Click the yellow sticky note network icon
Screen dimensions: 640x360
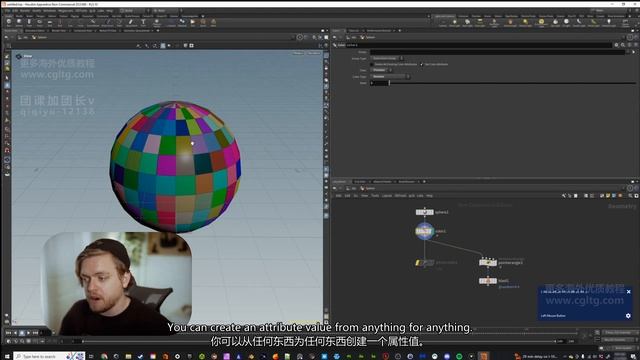click(608, 196)
